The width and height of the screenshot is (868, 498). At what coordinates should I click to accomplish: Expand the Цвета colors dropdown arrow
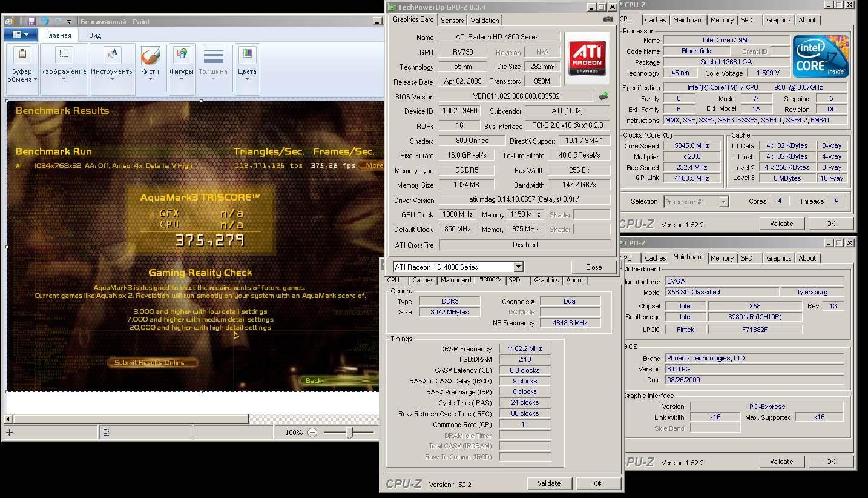click(x=247, y=79)
